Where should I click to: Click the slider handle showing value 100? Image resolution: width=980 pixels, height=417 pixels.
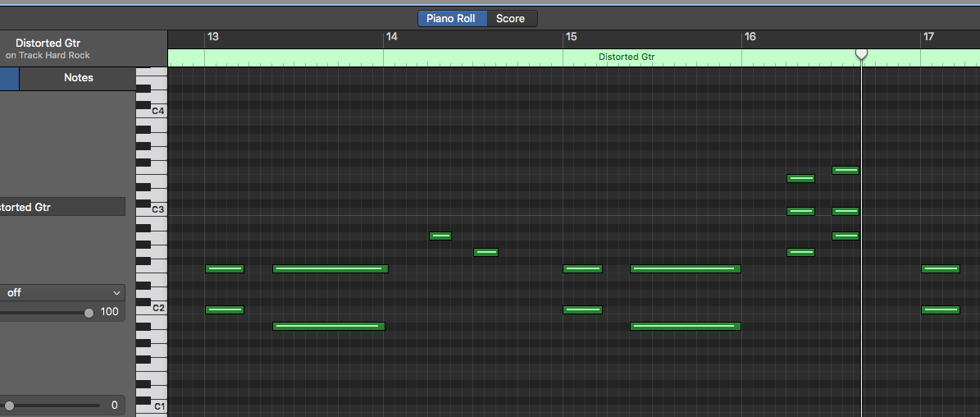coord(89,313)
